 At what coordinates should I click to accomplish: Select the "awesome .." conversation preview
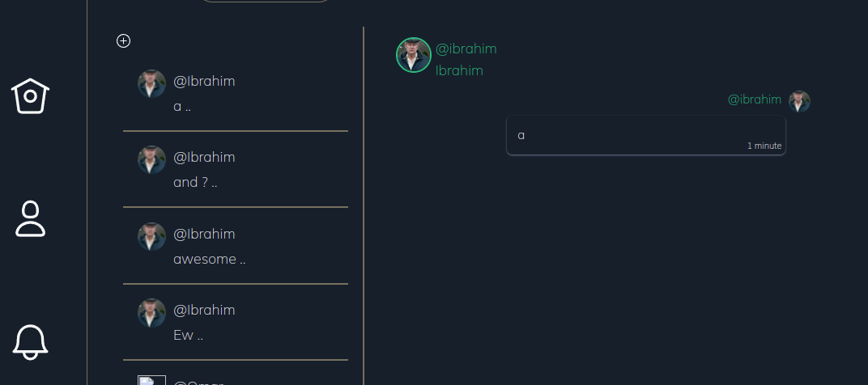click(209, 260)
